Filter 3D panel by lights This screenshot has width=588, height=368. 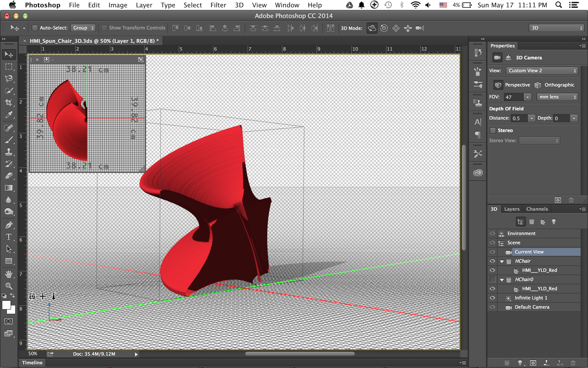pyautogui.click(x=553, y=222)
